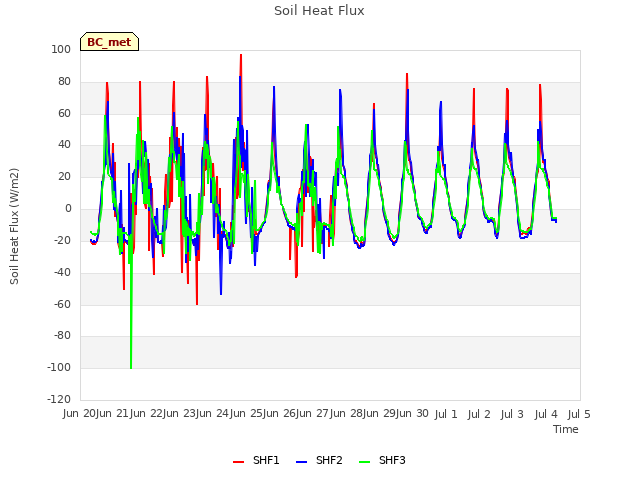Click the Time axis label
This screenshot has width=640, height=480.
[565, 429]
